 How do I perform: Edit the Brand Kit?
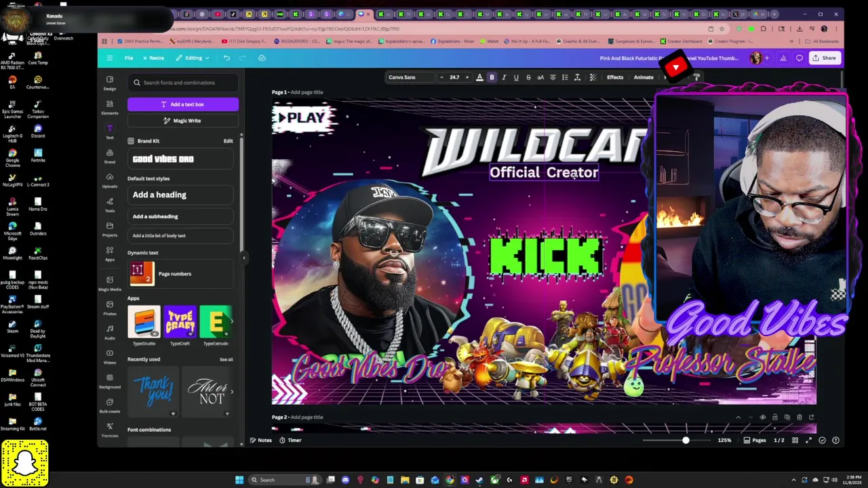[x=229, y=141]
